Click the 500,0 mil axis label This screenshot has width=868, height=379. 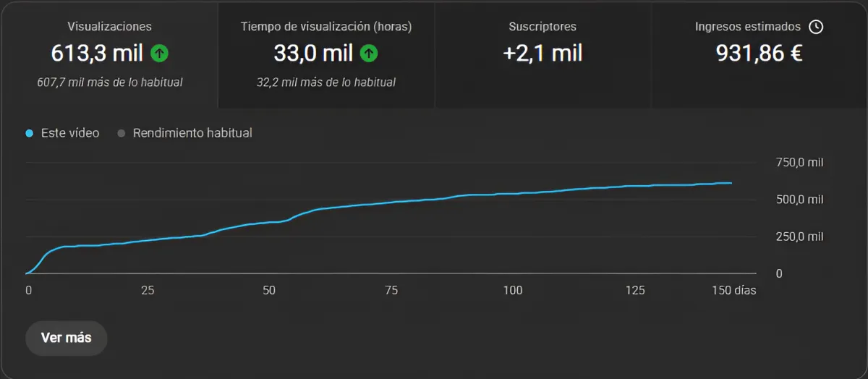point(800,200)
